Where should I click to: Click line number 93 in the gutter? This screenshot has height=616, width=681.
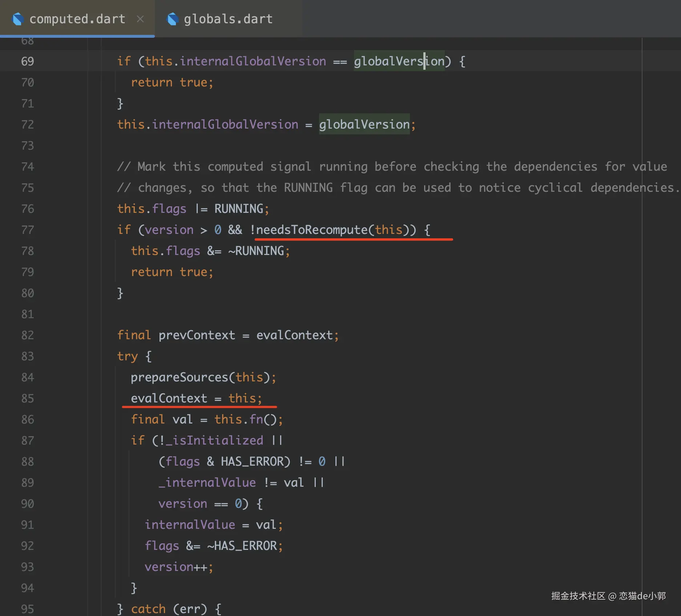click(28, 567)
